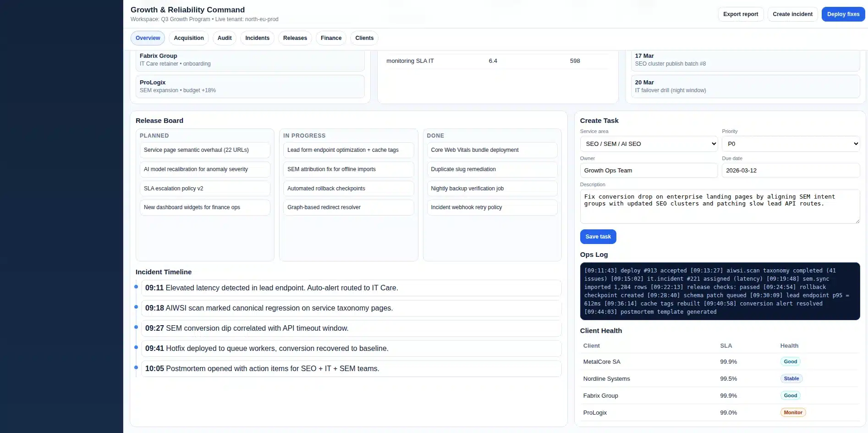The width and height of the screenshot is (868, 433).
Task: Click MetalCore SA client name
Action: (601, 362)
